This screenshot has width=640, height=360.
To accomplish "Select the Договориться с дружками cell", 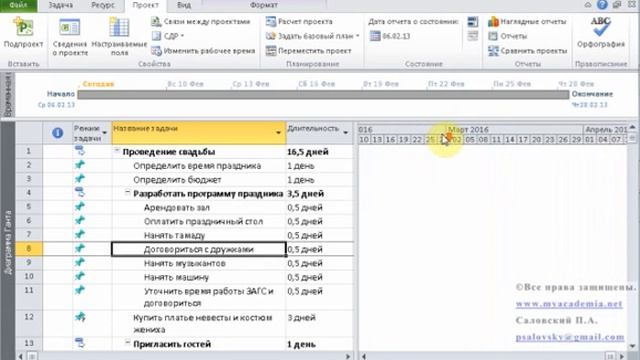I will (x=199, y=249).
